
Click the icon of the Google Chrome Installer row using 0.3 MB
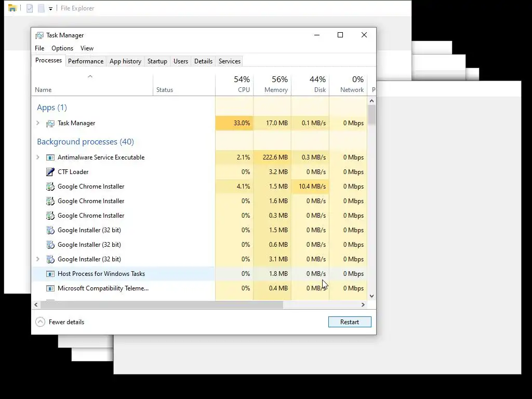point(50,216)
